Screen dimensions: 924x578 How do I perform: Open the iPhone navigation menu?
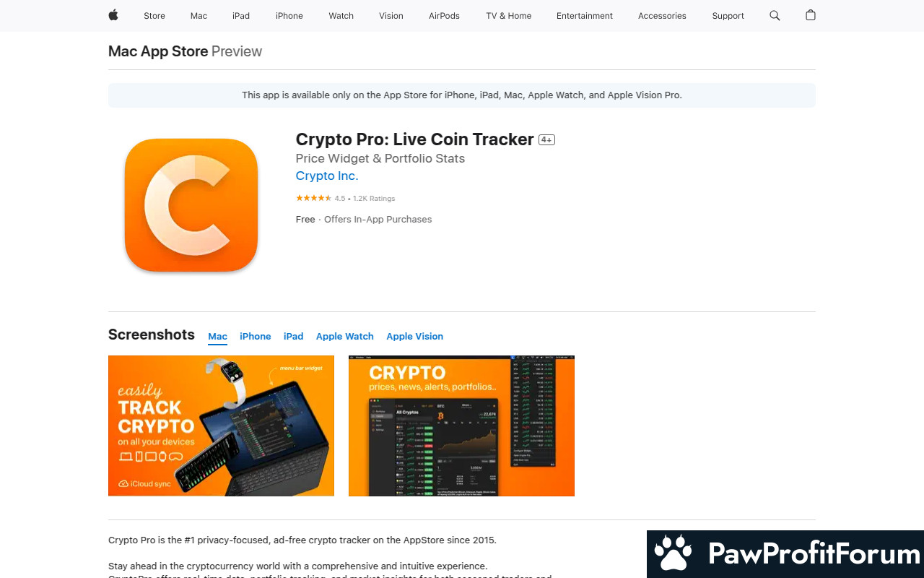tap(289, 16)
